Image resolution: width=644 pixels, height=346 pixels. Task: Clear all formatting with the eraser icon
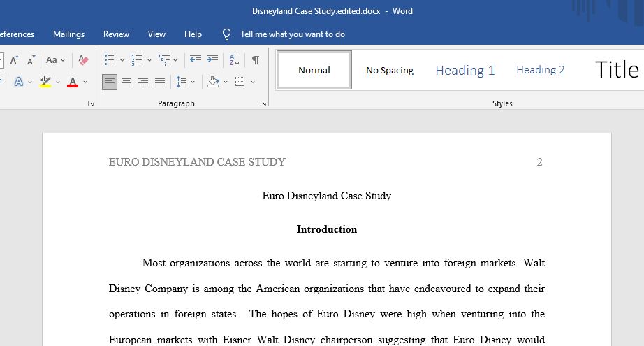[83, 60]
